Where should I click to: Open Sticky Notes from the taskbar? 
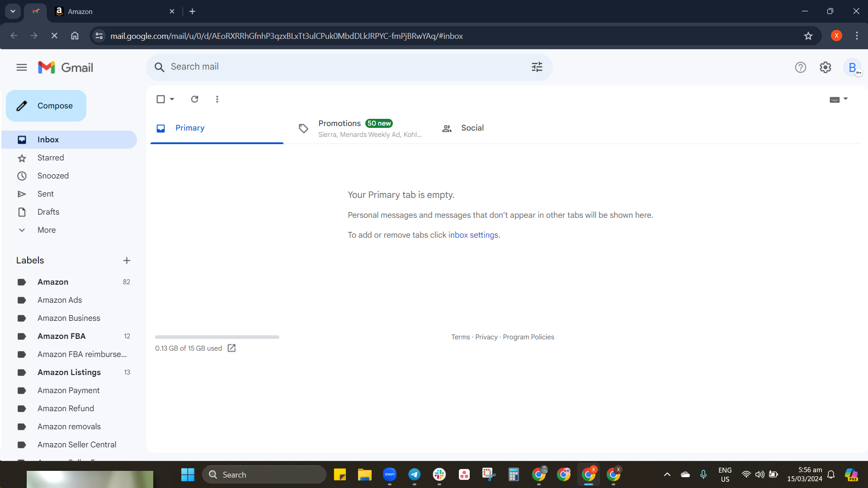click(340, 475)
